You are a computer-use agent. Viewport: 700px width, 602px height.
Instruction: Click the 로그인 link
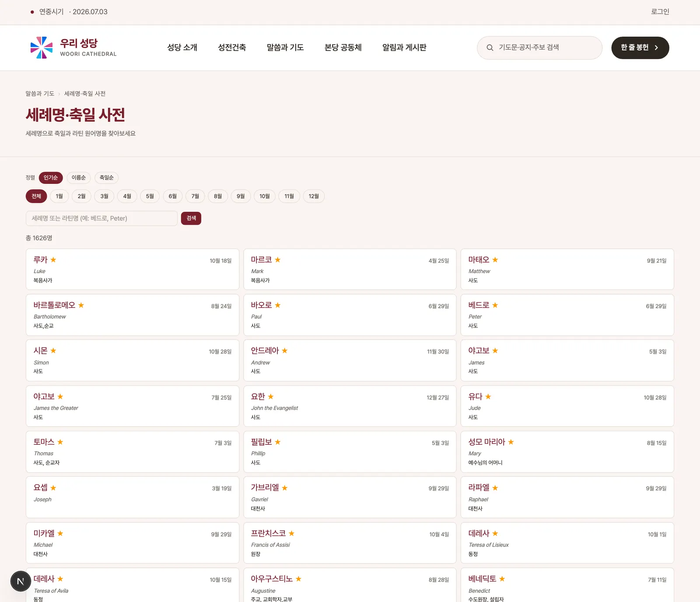660,12
